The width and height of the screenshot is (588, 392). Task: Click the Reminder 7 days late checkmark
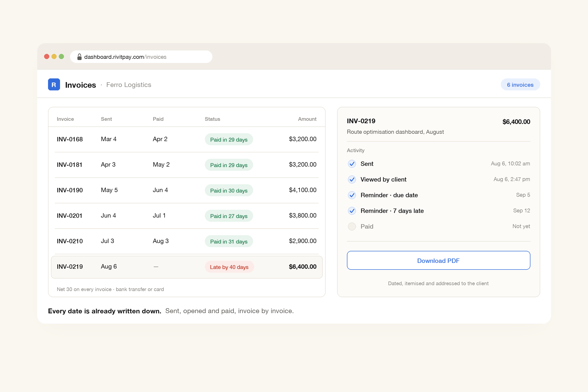click(x=352, y=211)
